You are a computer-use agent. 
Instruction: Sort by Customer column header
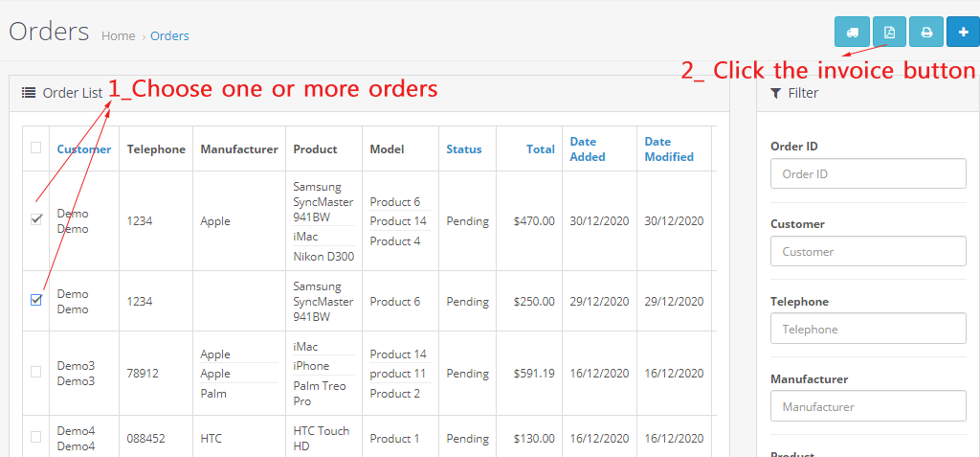click(84, 149)
